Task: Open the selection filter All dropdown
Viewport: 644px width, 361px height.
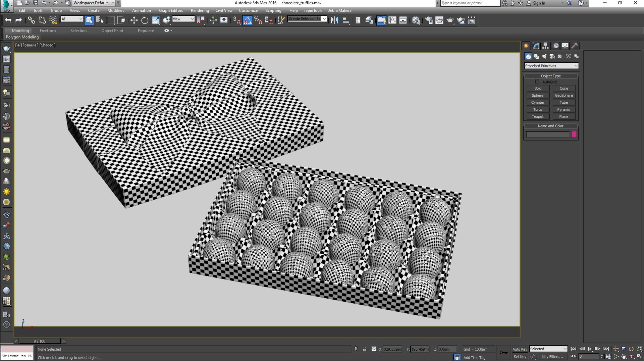Action: point(72,19)
